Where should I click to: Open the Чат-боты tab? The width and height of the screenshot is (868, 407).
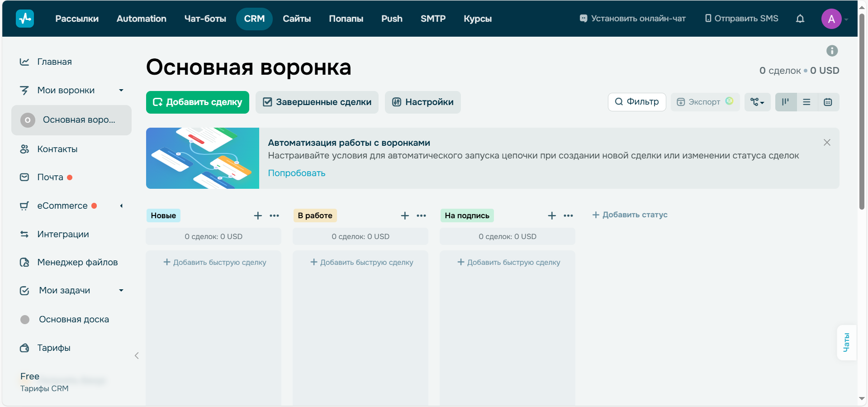pos(205,19)
